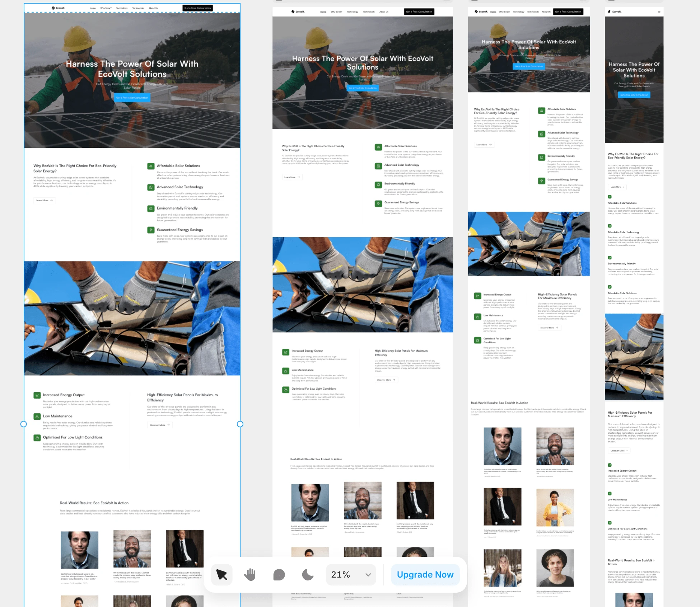The image size is (700, 607).
Task: Select Increased Energy Output icon in leftmost frame
Action: pos(37,395)
